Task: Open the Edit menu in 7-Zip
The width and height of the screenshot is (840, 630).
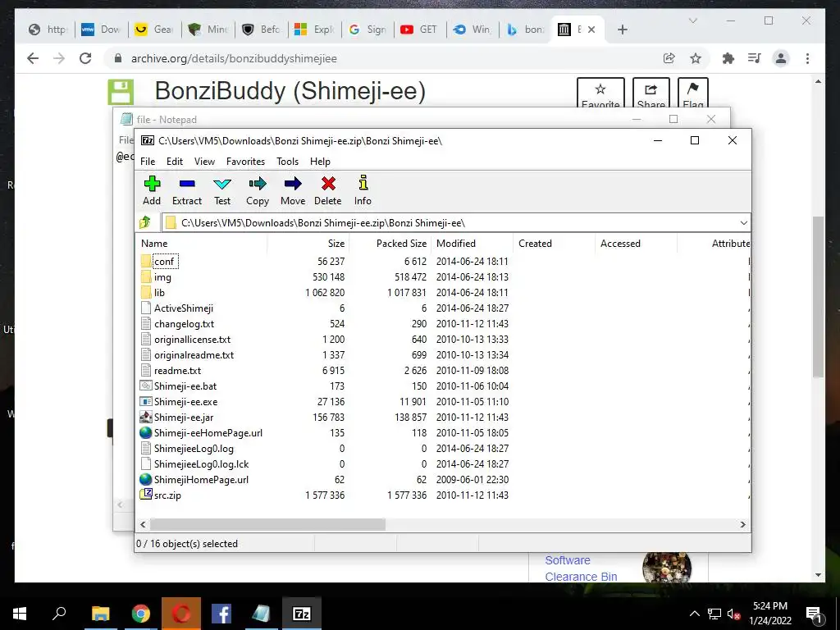Action: coord(175,162)
